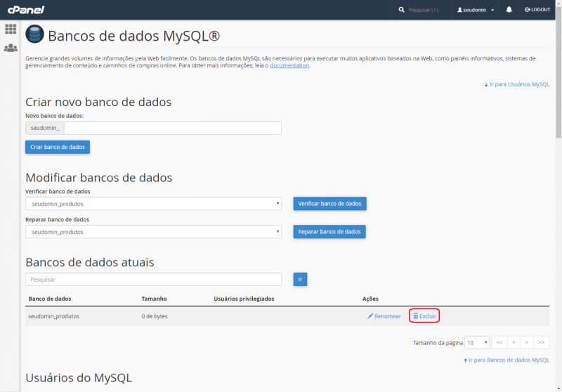Go to previous page with < button
Viewport: 562px width, 392px height.
tap(514, 343)
